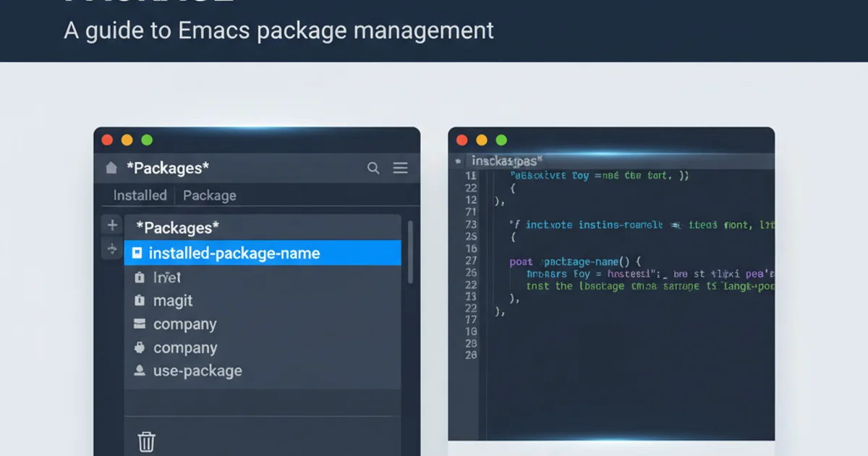Open the insckaspas* editor tab
Image resolution: width=868 pixels, height=456 pixels.
pyautogui.click(x=506, y=161)
